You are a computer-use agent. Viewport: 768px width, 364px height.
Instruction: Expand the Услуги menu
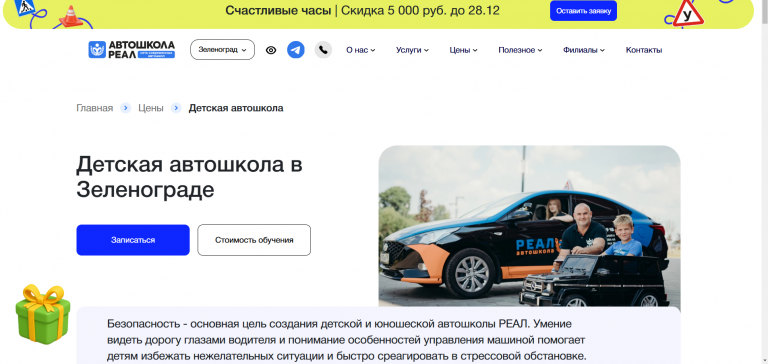(x=412, y=50)
